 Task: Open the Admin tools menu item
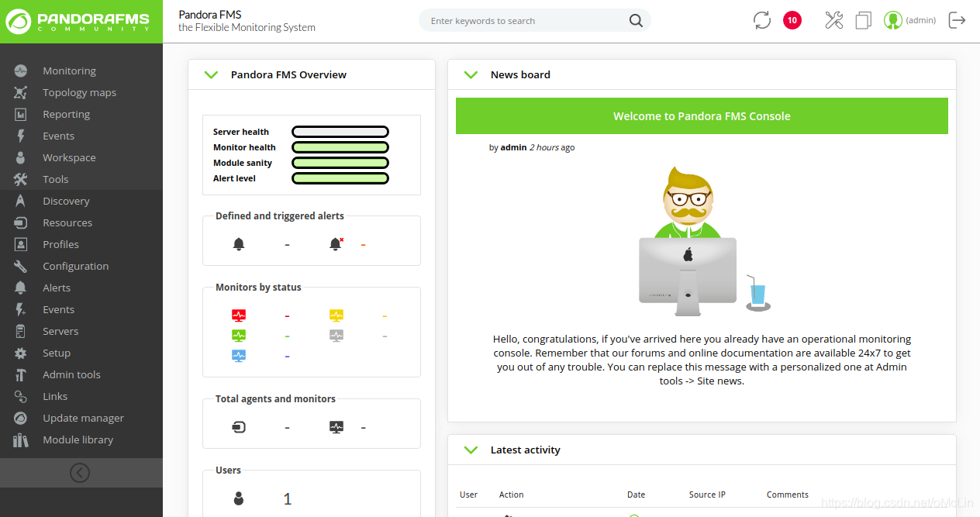point(71,374)
